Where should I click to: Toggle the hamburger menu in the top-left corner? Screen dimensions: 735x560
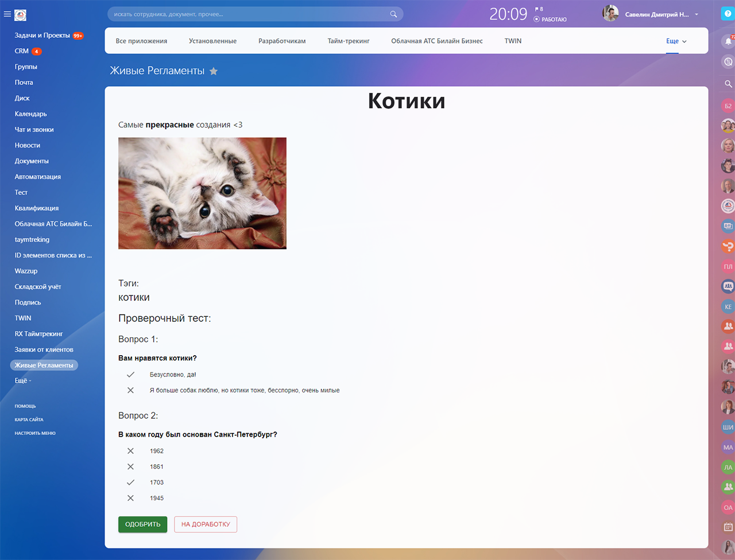pos(7,14)
